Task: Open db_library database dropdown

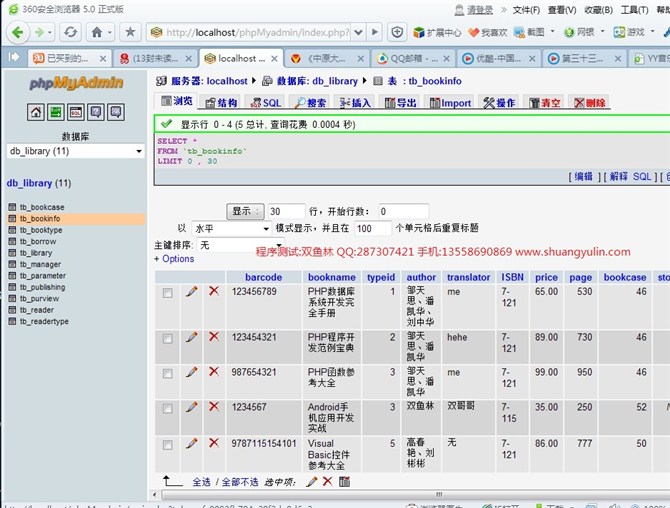Action: pos(76,151)
